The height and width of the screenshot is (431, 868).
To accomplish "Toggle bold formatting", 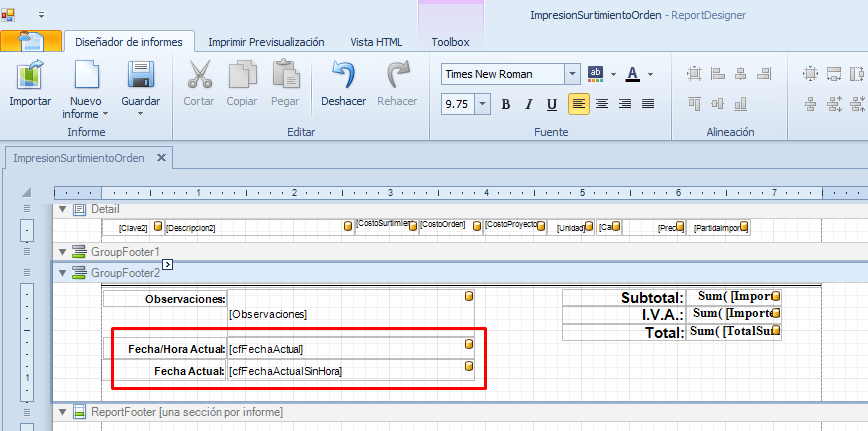I will (x=506, y=104).
